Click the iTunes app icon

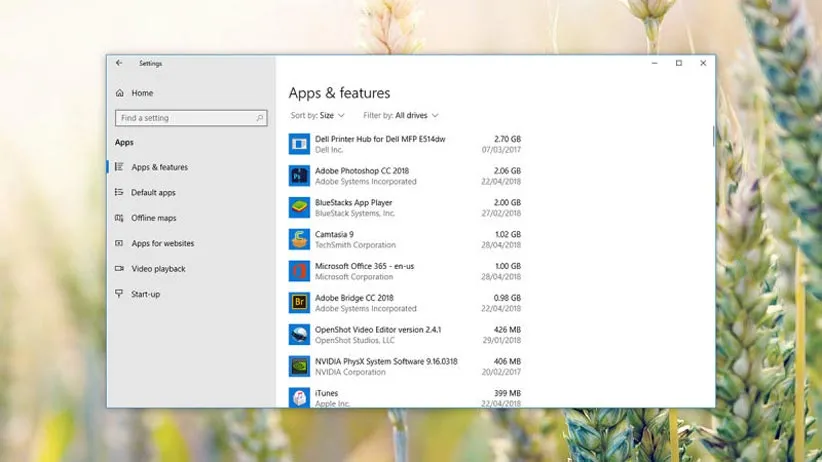pyautogui.click(x=299, y=397)
